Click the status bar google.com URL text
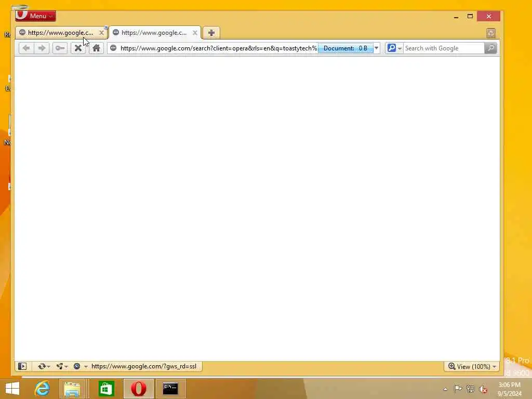Viewport: 532px width, 399px height. click(x=144, y=366)
